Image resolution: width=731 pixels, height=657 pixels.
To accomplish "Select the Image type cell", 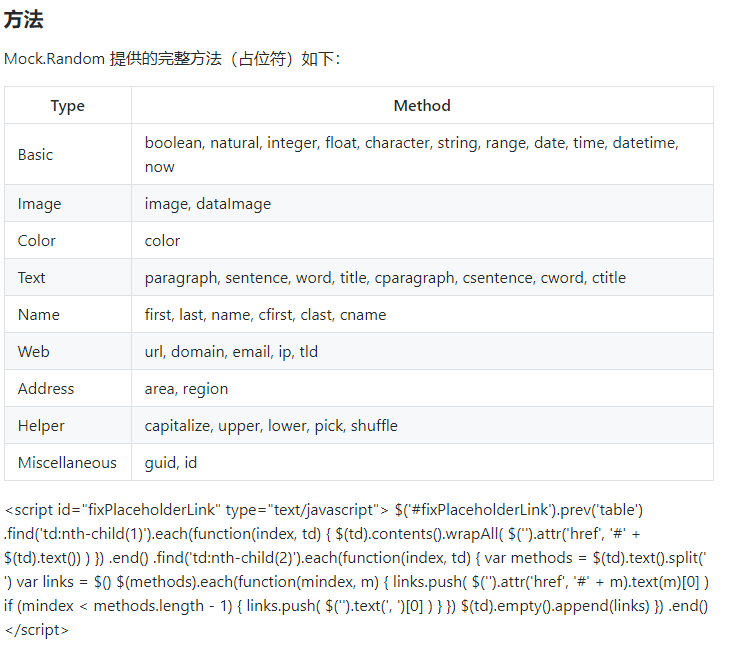I will tap(68, 203).
